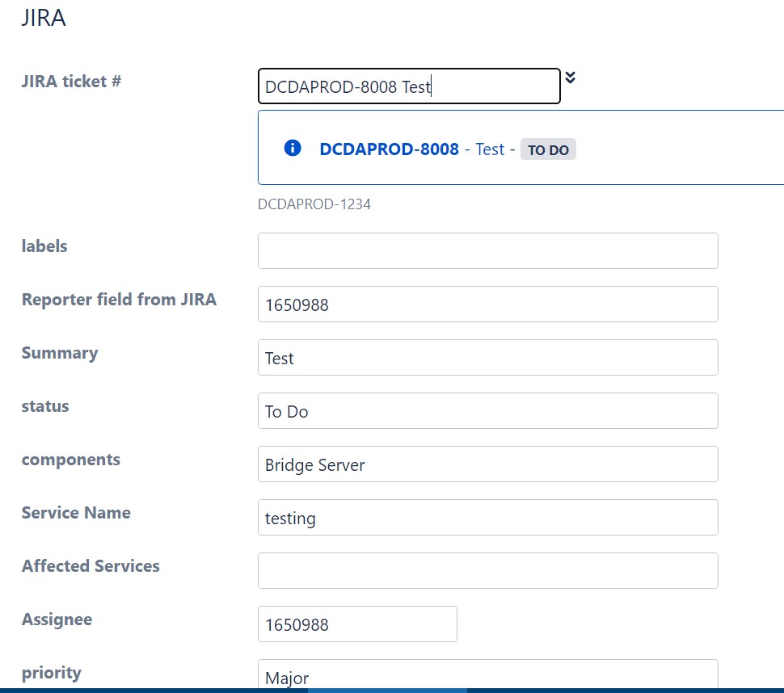This screenshot has height=693, width=784.
Task: Click the empty Affected Services field
Action: click(x=487, y=570)
